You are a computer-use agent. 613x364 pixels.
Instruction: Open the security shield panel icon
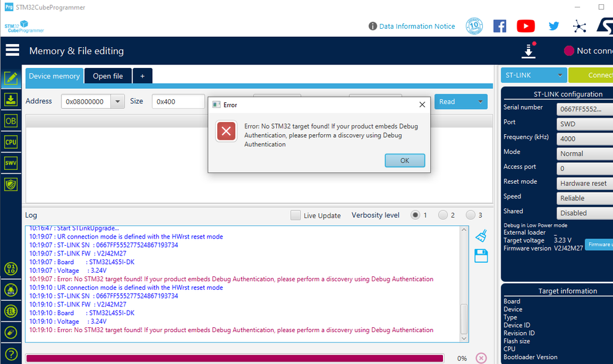[x=11, y=184]
